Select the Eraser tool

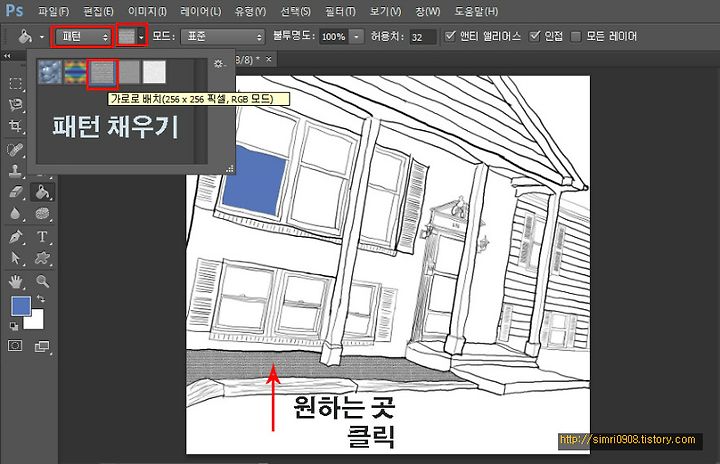[x=16, y=192]
